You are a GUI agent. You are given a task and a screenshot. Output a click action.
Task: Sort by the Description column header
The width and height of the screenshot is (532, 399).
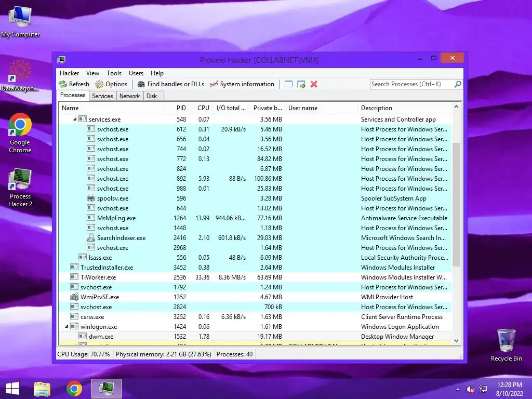click(405, 108)
